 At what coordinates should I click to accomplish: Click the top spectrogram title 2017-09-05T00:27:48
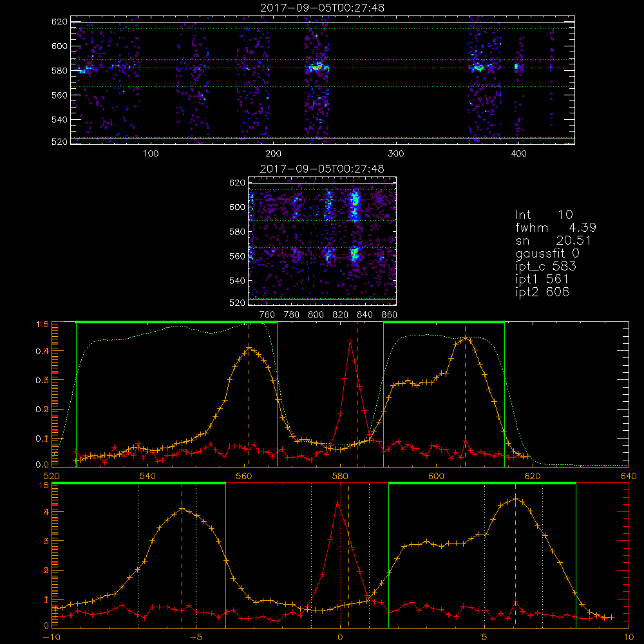(x=323, y=8)
